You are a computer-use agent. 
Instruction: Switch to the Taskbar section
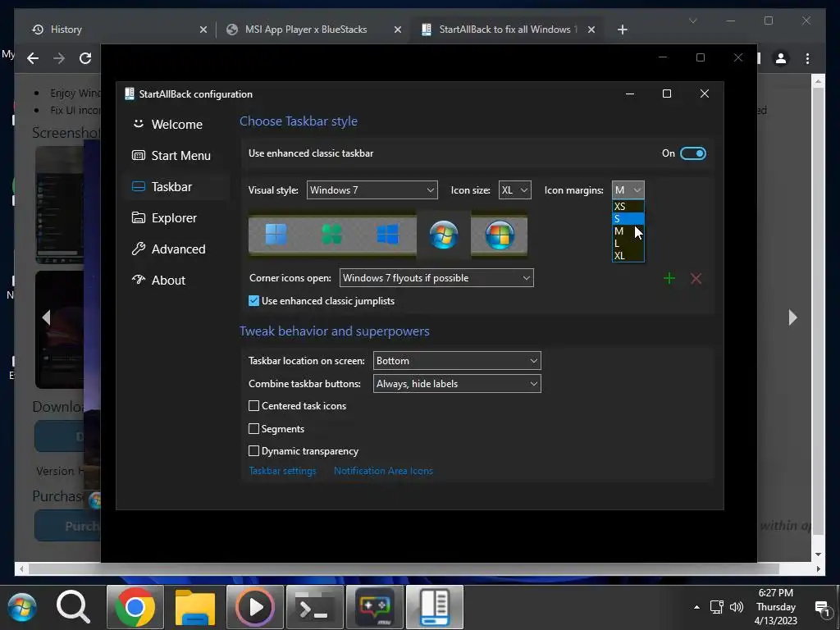(176, 186)
